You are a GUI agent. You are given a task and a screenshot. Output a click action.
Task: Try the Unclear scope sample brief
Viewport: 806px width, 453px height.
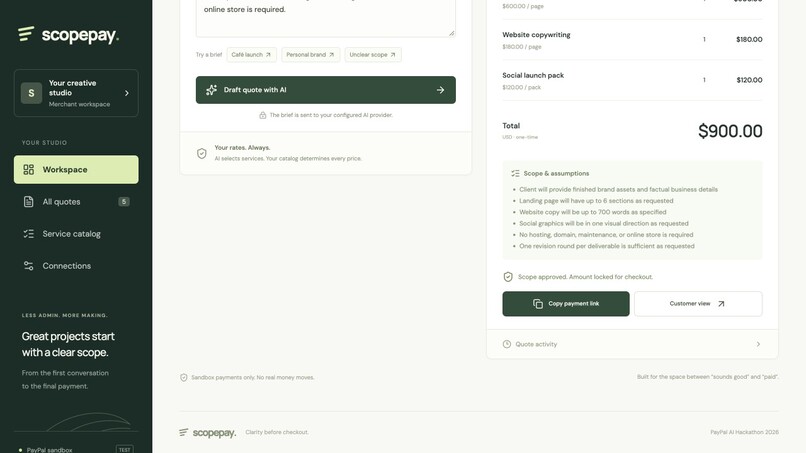coord(373,55)
